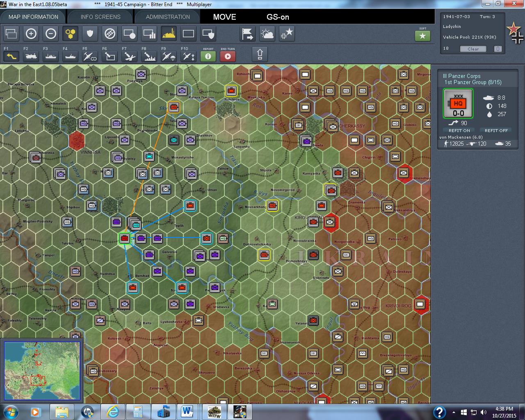This screenshot has height=420, width=525.
Task: Click the overlapping windows icon in toolbar
Action: click(x=11, y=34)
